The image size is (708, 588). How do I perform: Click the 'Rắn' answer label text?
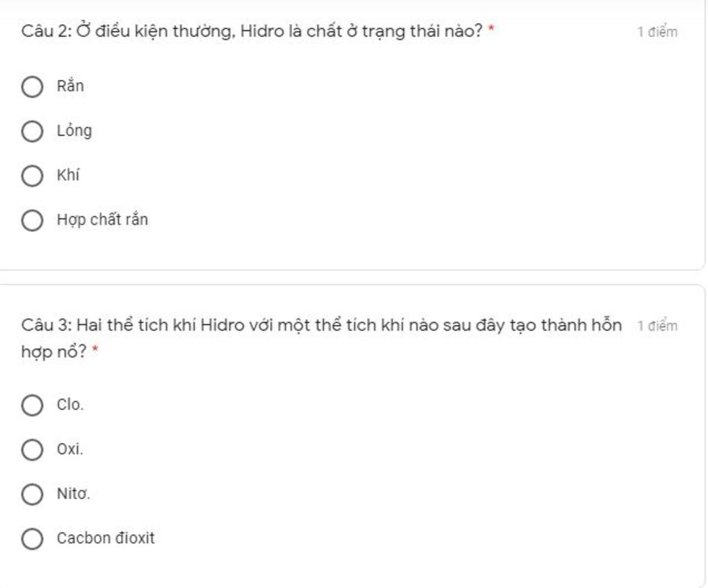coord(70,85)
